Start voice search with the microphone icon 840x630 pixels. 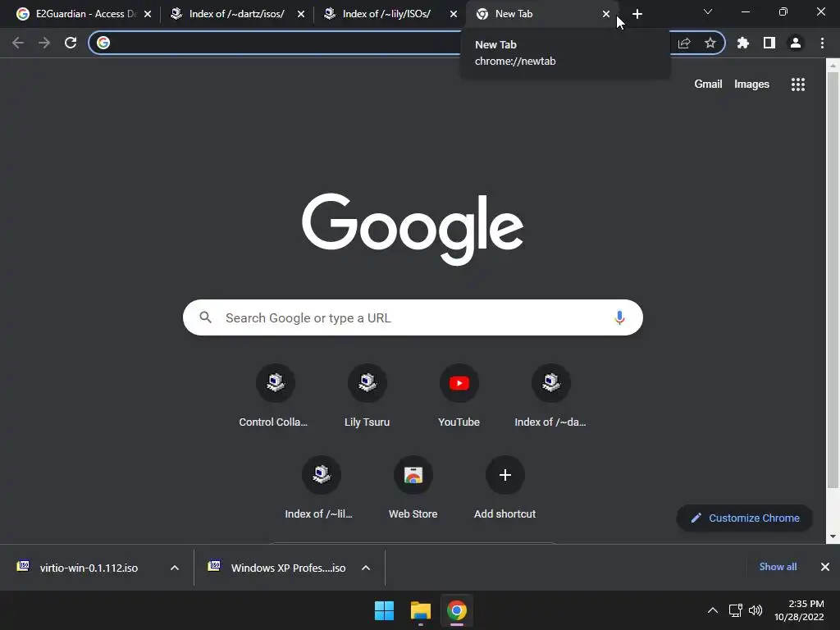click(x=619, y=317)
